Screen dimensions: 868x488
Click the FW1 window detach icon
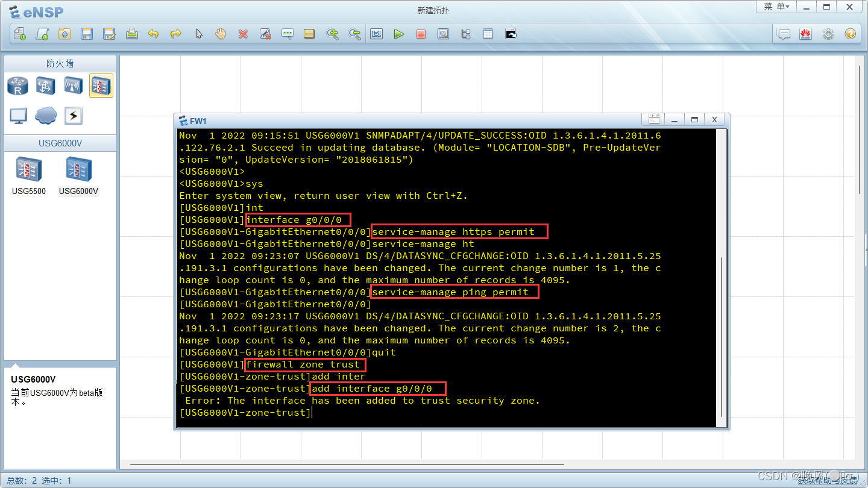click(654, 119)
